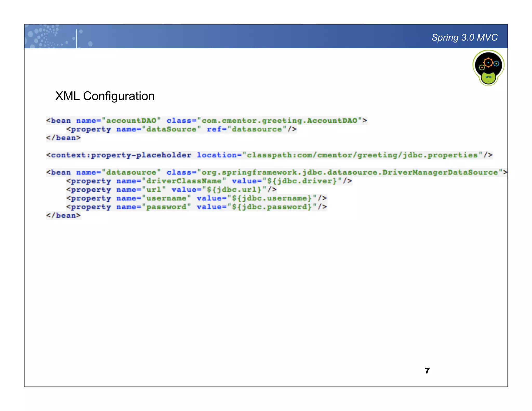Screen dimensions: 532x411
Task: Click the com.cmentor.greeting.AccountDAO class value
Action: 280,121
